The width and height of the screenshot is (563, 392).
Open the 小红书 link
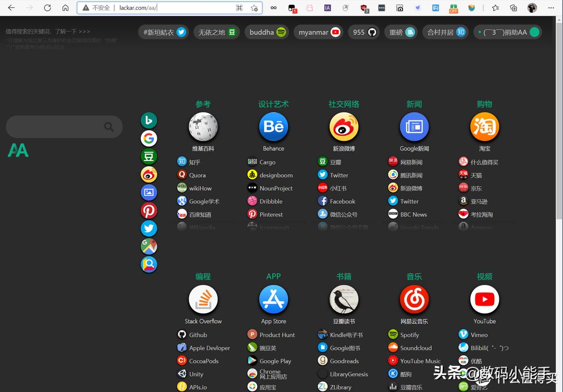[332, 188]
